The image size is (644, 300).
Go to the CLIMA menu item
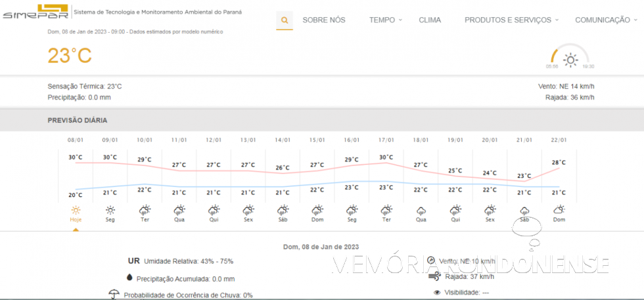click(x=430, y=20)
